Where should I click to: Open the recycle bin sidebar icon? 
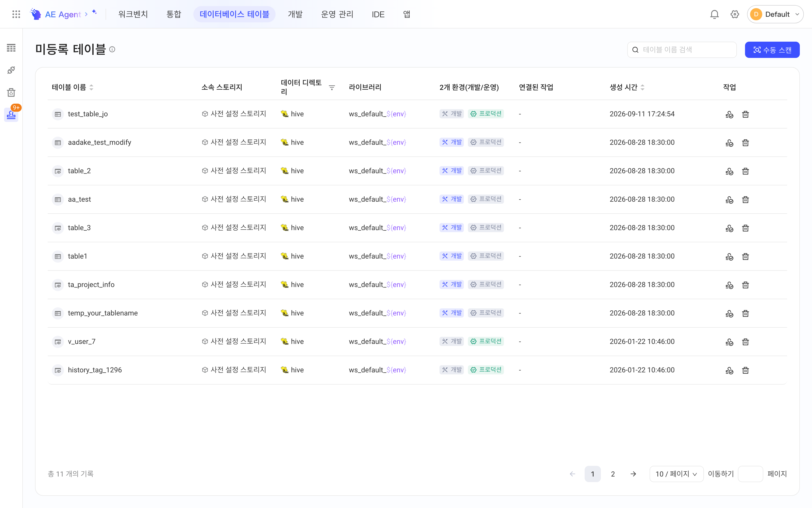(x=11, y=92)
